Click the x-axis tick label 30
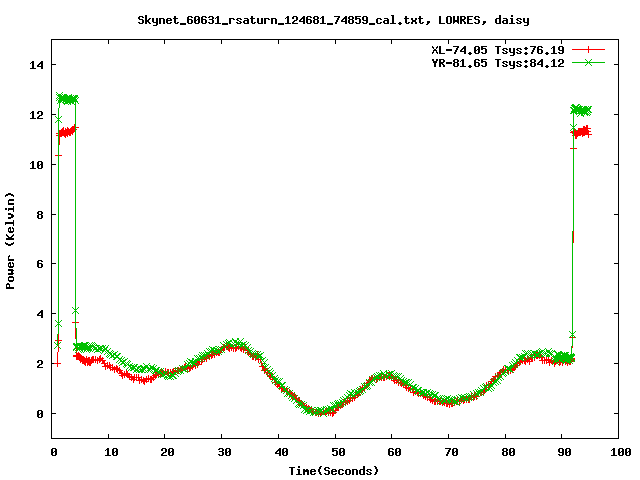 [224, 452]
